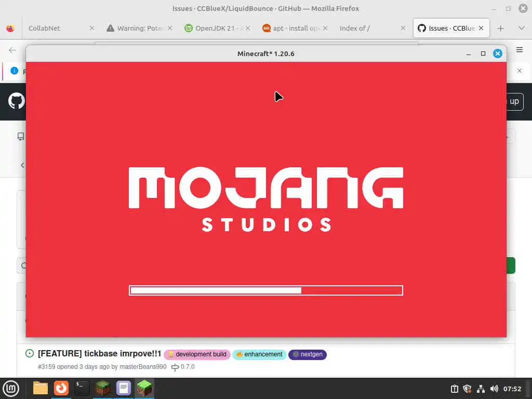Switch to the Warning: Potential tab
The height and width of the screenshot is (399, 532).
click(139, 28)
